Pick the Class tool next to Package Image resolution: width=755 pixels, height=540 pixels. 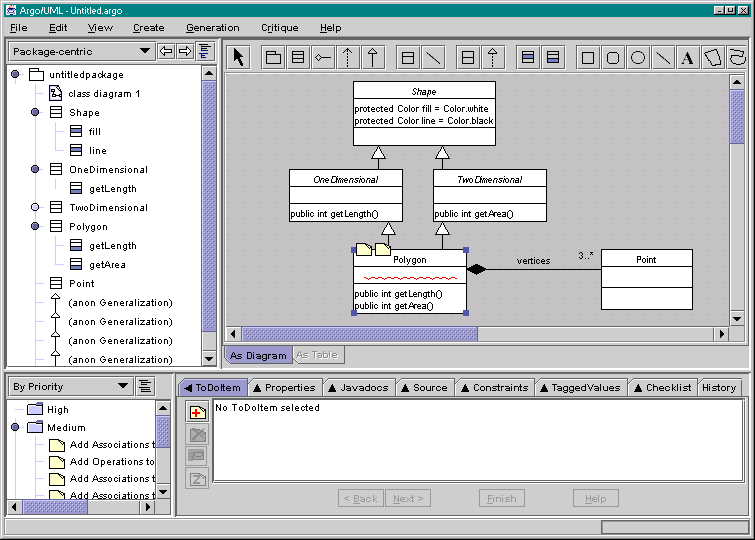pyautogui.click(x=298, y=58)
